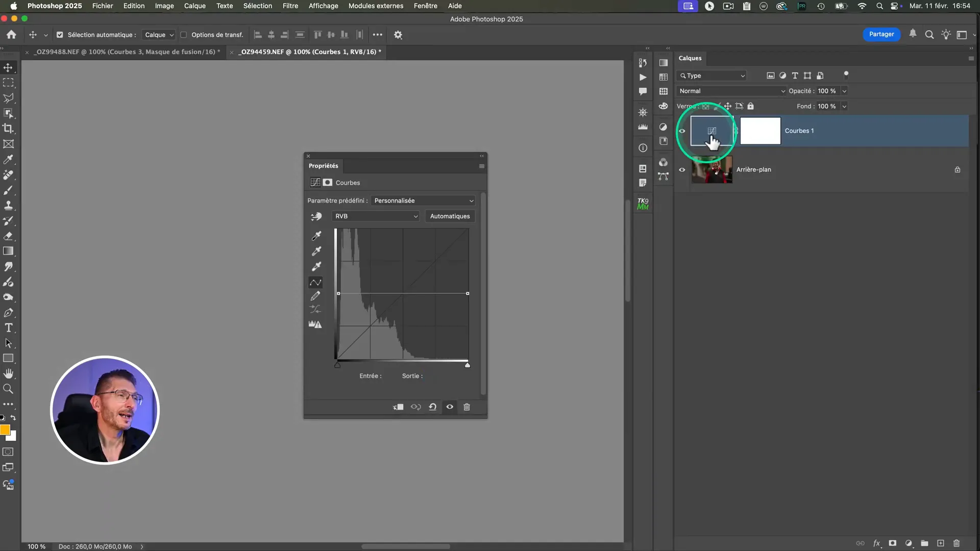Click the Automatiques button

(450, 216)
